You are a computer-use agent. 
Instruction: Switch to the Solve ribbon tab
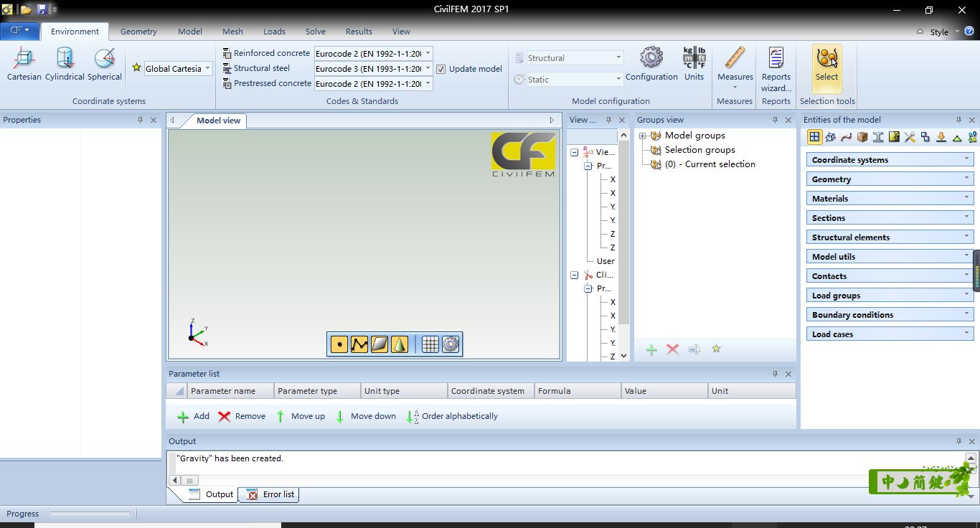point(316,32)
